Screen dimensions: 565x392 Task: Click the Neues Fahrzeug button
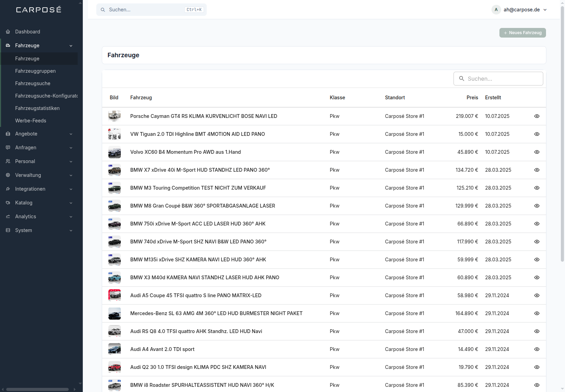point(523,33)
